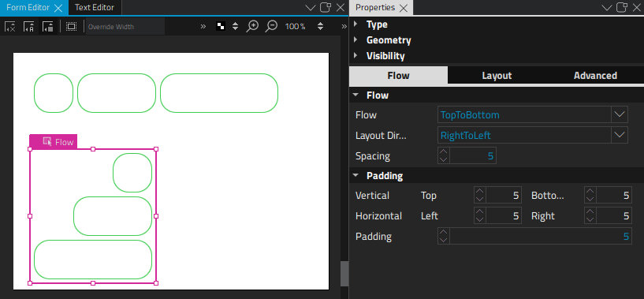The width and height of the screenshot is (644, 299).
Task: Increase the Right padding value
Action: tap(590, 211)
